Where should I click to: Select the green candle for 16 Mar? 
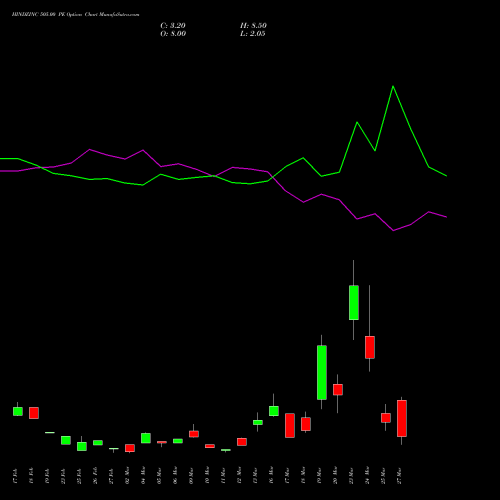pos(274,411)
